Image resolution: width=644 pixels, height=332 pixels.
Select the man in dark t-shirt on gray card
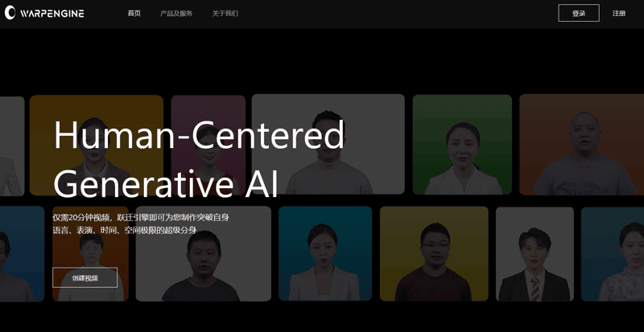pos(204,253)
